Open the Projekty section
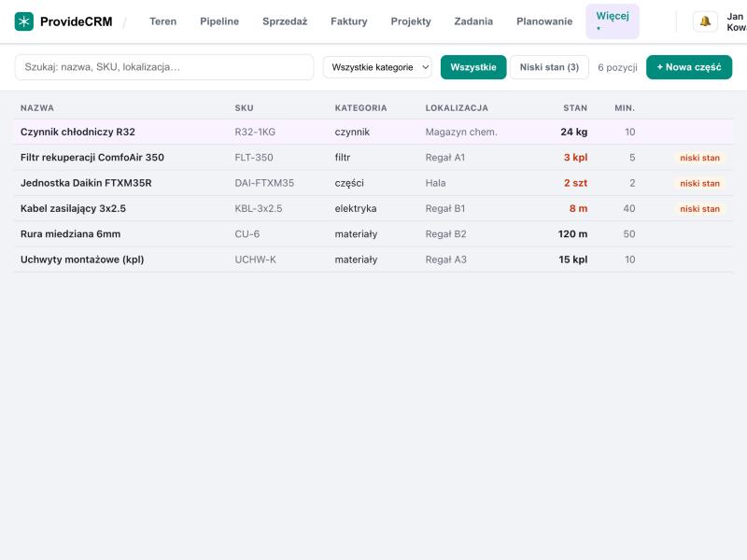The height and width of the screenshot is (560, 747). pos(411,21)
